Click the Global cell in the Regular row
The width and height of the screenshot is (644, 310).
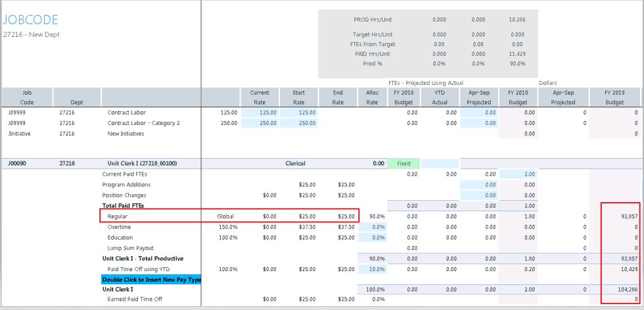pyautogui.click(x=225, y=216)
